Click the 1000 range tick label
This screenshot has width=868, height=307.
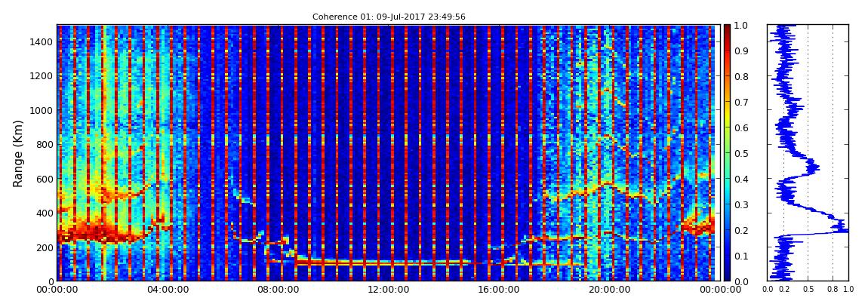(42, 110)
